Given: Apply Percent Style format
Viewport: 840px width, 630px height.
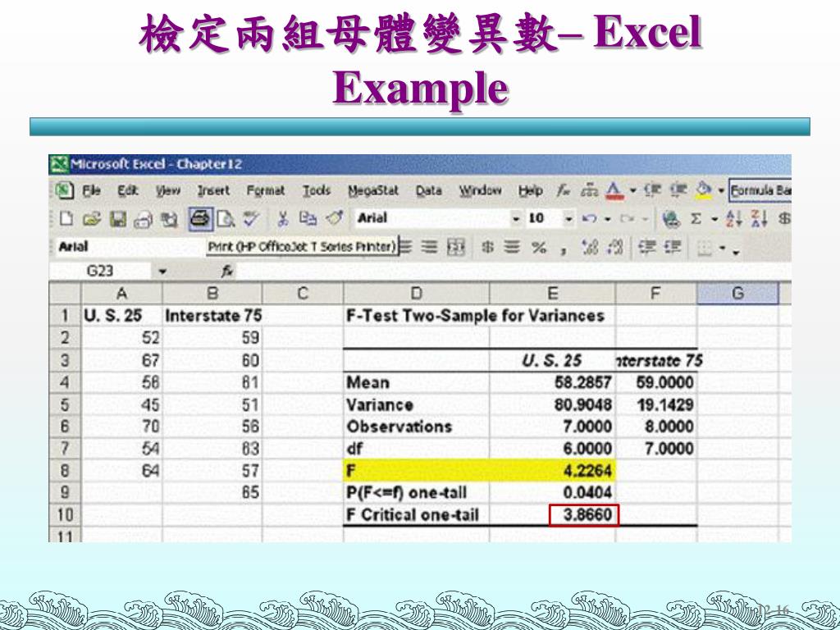Looking at the screenshot, I should [x=539, y=248].
